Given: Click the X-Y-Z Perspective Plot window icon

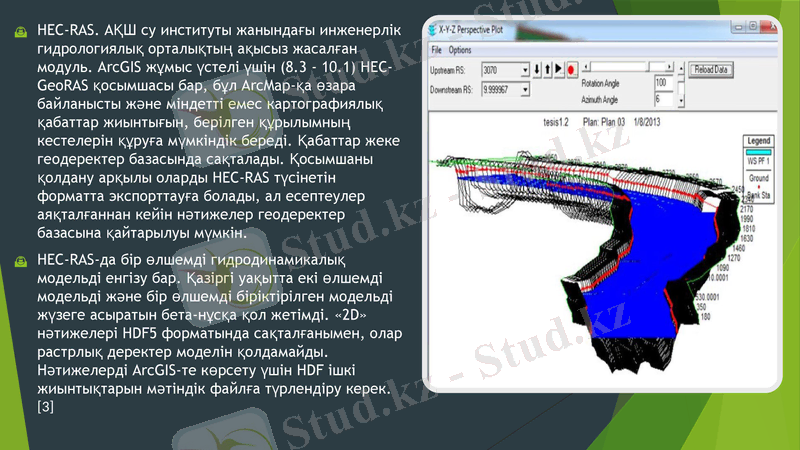Looking at the screenshot, I should pos(433,30).
